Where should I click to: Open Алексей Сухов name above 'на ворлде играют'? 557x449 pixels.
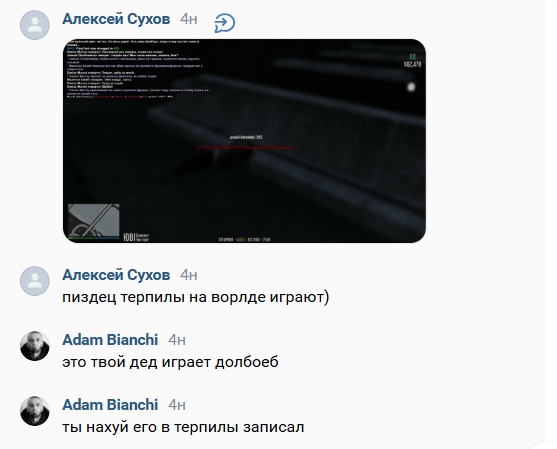tap(116, 275)
